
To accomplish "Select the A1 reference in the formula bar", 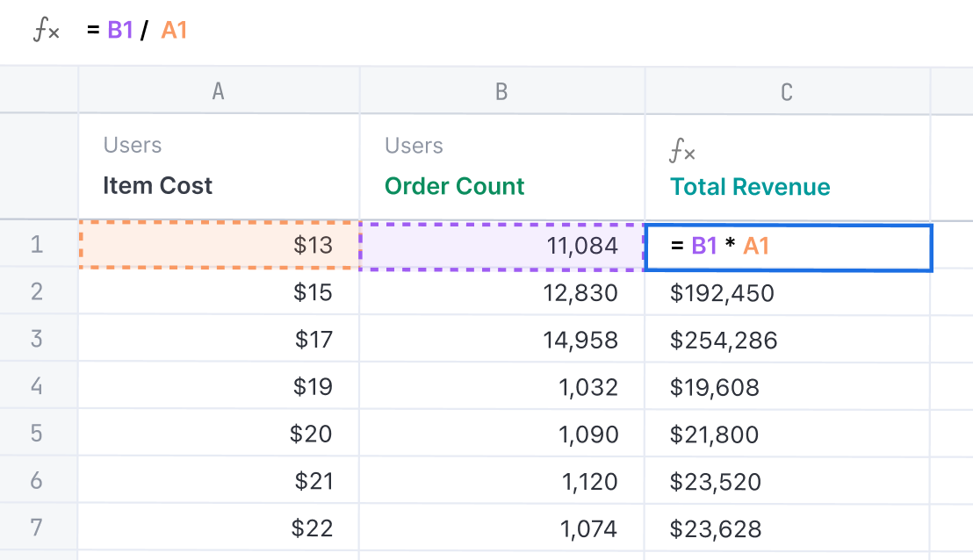I will coord(174,30).
